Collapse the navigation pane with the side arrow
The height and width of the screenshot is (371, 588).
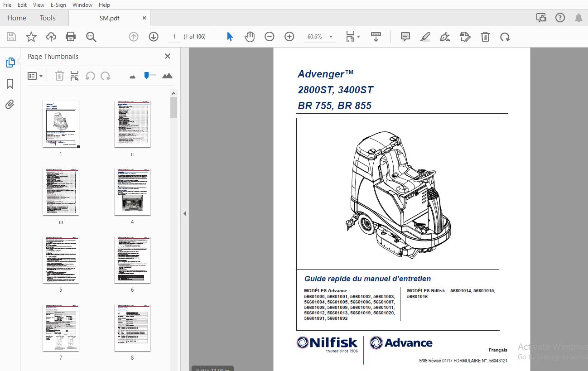pos(185,213)
